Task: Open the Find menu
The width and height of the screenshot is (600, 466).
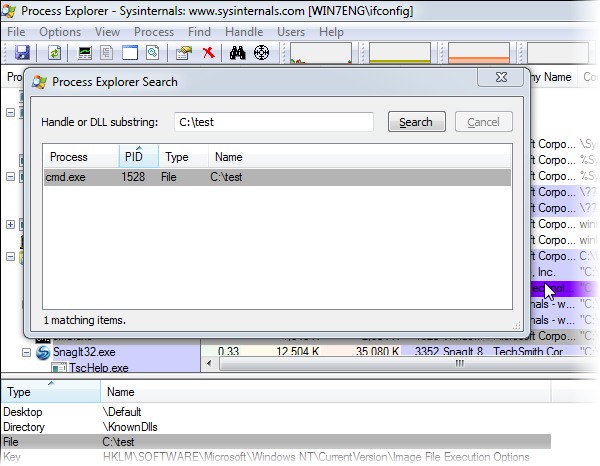Action: pos(199,32)
